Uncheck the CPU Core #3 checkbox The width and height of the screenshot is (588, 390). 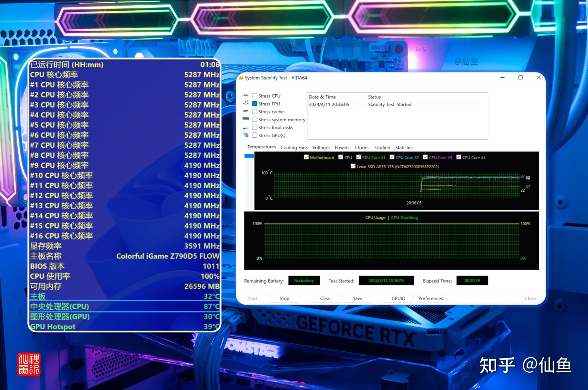(426, 157)
